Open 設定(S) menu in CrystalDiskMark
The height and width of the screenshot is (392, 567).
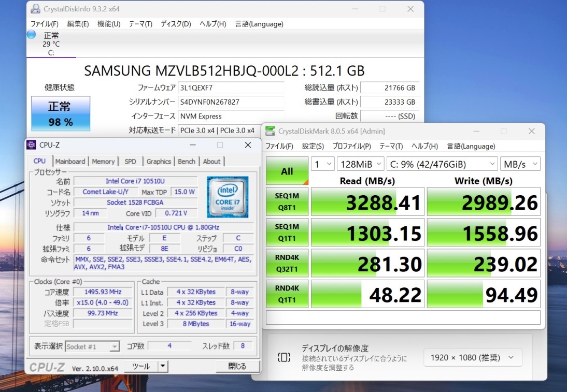click(x=313, y=146)
